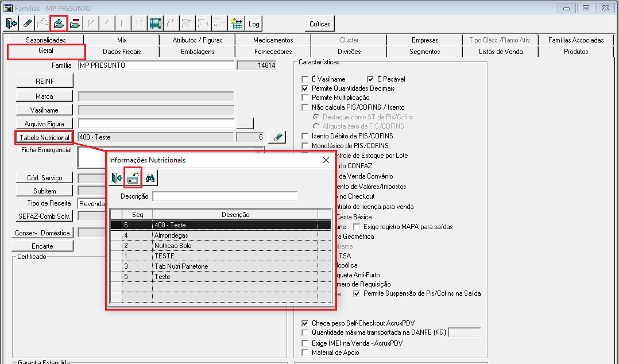Enable Permite Multiplicação checkbox
This screenshot has width=619, height=364.
305,98
